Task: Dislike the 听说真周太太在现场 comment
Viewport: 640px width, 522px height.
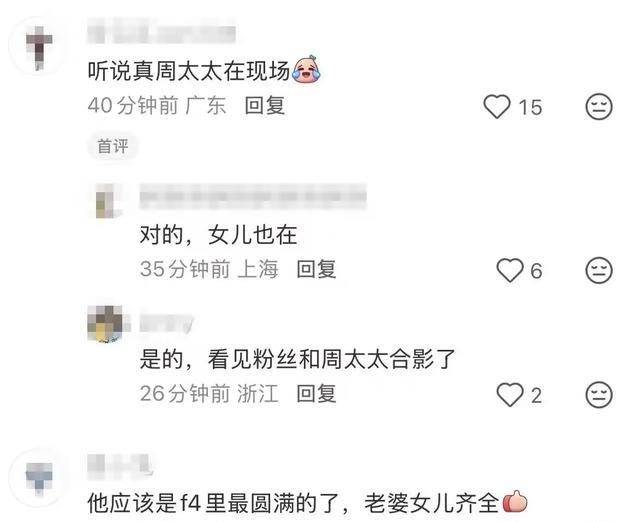Action: pyautogui.click(x=599, y=107)
